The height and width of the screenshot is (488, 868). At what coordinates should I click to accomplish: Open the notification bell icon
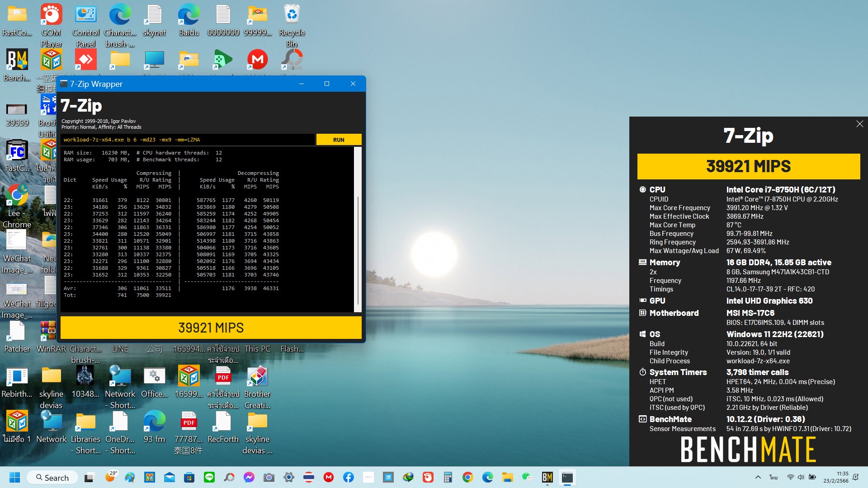coord(855,477)
